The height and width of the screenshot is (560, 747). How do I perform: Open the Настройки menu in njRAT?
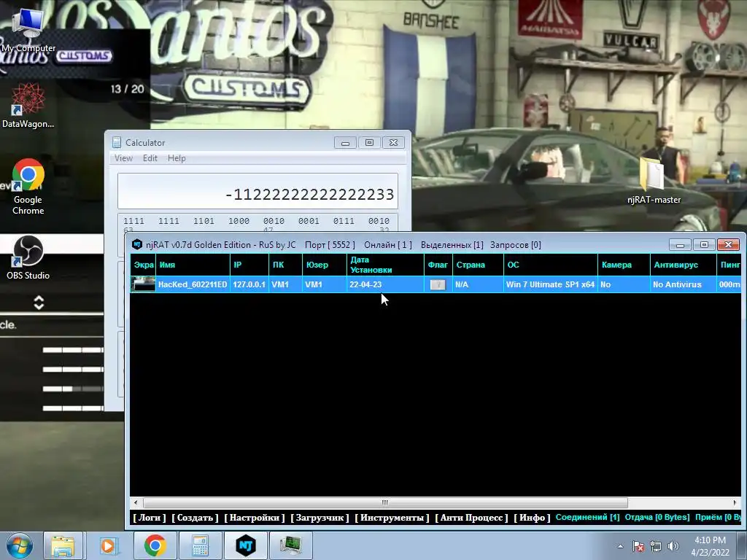pos(255,518)
